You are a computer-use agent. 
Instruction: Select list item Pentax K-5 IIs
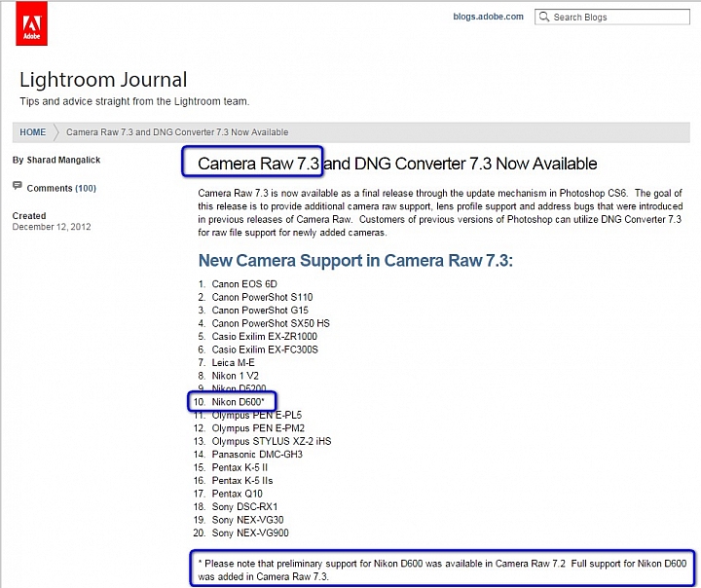pos(241,481)
